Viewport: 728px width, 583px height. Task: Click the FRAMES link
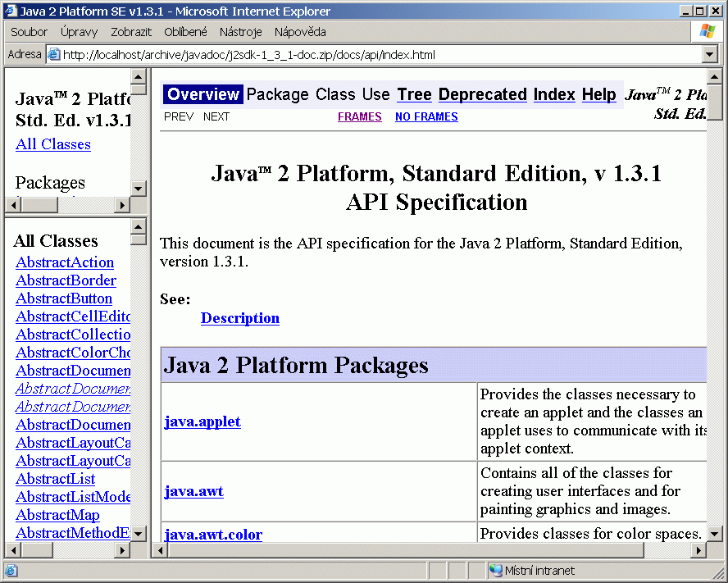[360, 116]
